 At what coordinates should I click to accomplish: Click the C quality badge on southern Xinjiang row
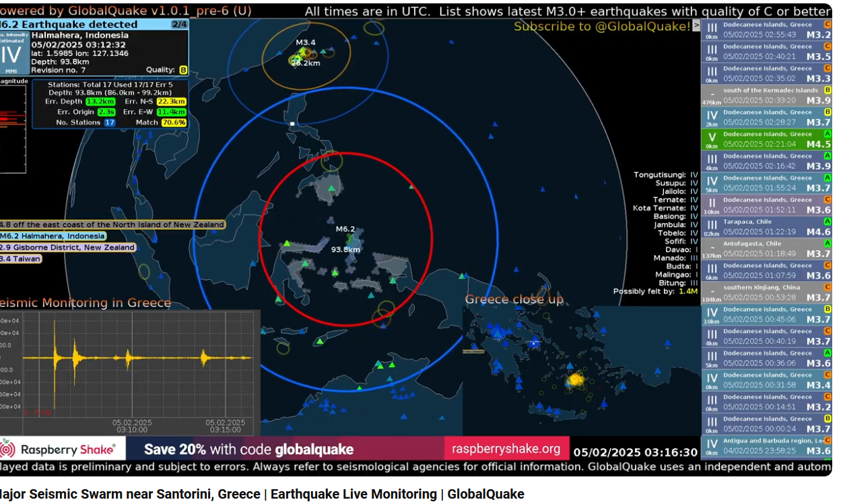click(x=828, y=287)
